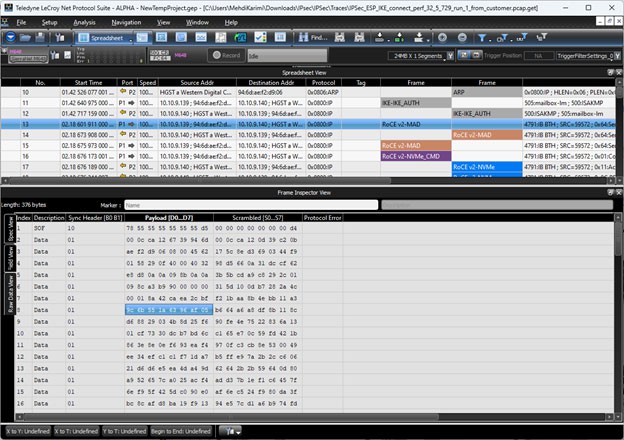The width and height of the screenshot is (624, 440).
Task: Click the blue filter funnel icon
Action: coord(482,37)
